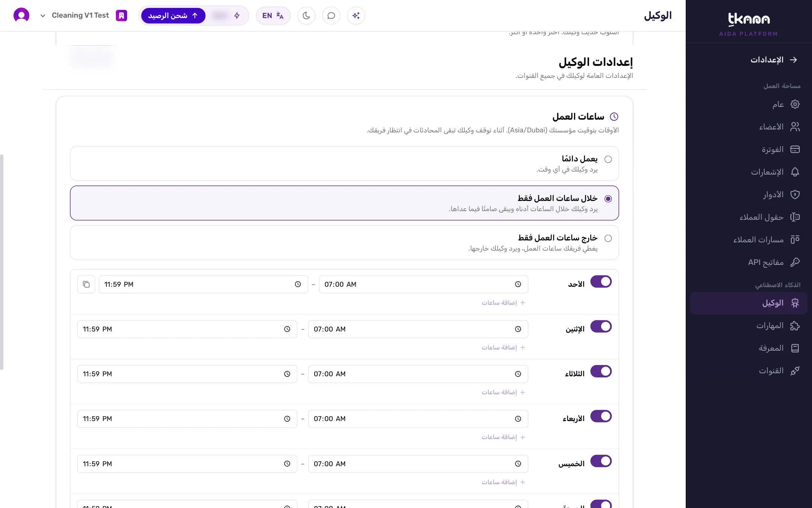Open the chat bubble icon in top bar
This screenshot has height=508, width=812.
click(x=331, y=15)
